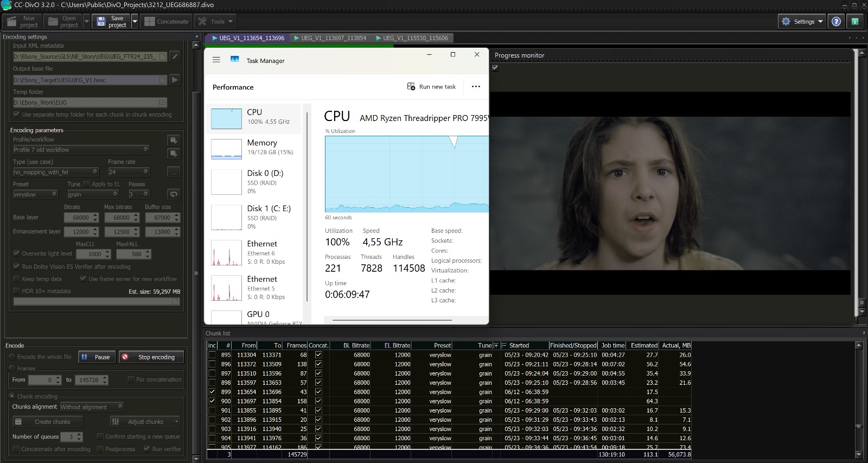Select Memory in Task Manager performance list
The height and width of the screenshot is (463, 868).
pyautogui.click(x=254, y=148)
